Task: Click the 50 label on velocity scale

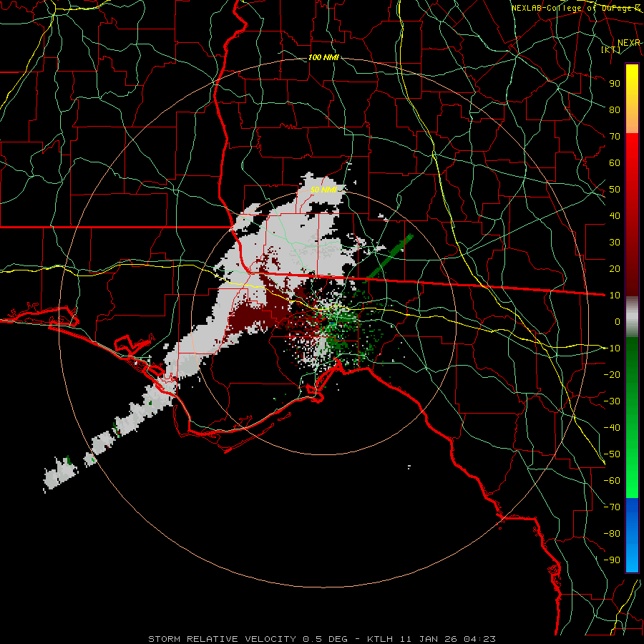Action: click(615, 190)
